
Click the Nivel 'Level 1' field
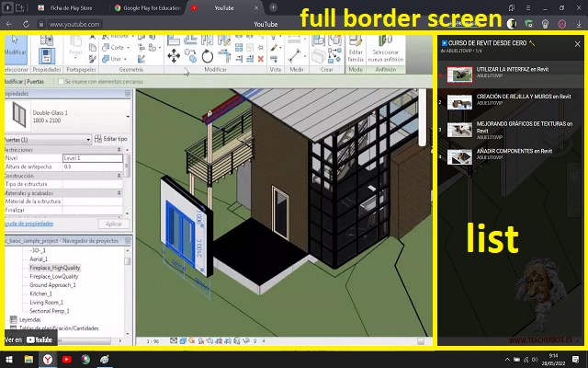click(x=93, y=158)
